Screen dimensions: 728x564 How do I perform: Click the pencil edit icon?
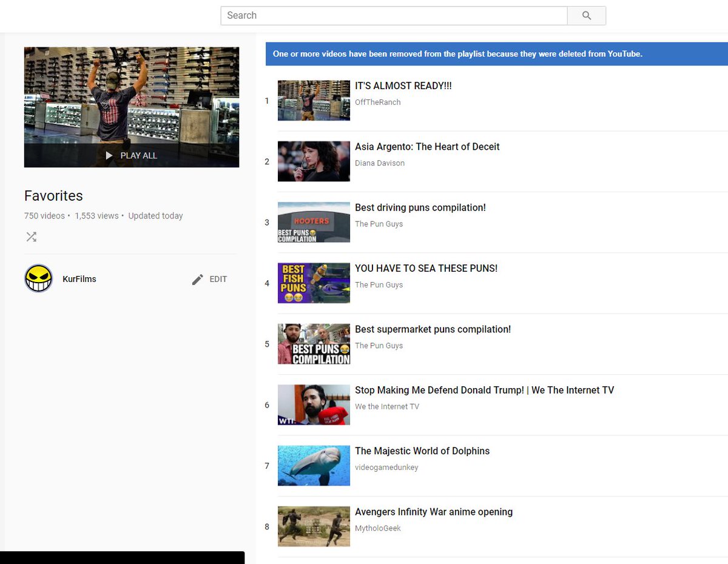coord(198,279)
